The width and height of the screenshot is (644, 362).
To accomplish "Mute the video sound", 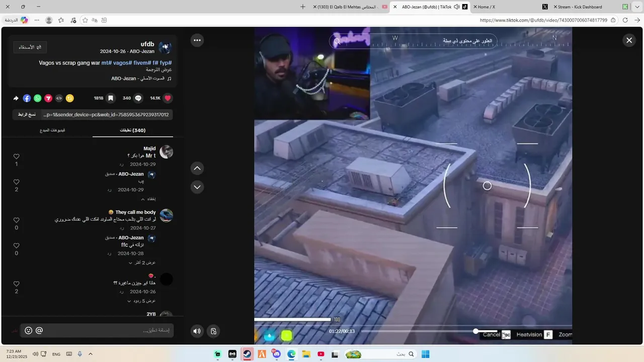I will (197, 331).
